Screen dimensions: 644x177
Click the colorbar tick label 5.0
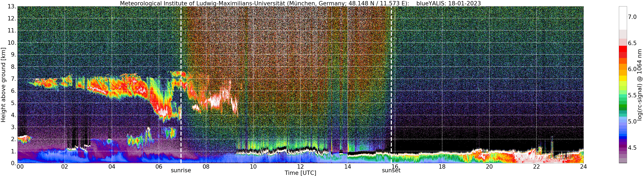click(632, 122)
